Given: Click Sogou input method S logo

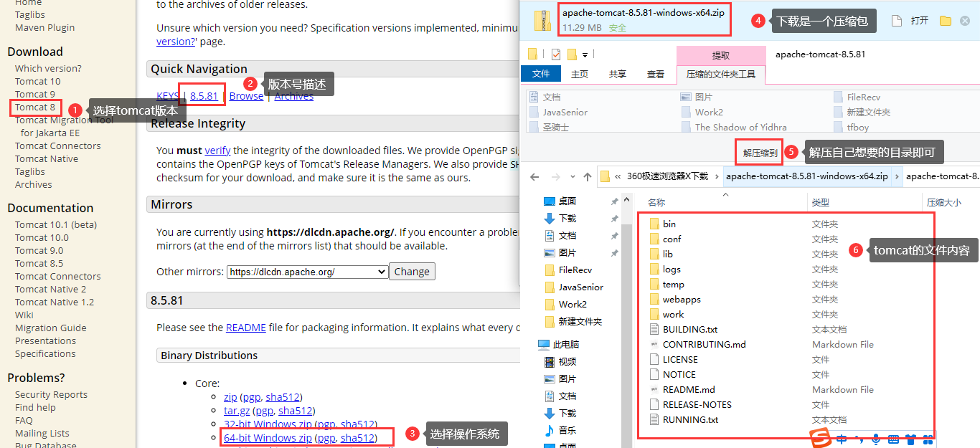Looking at the screenshot, I should click(x=821, y=437).
